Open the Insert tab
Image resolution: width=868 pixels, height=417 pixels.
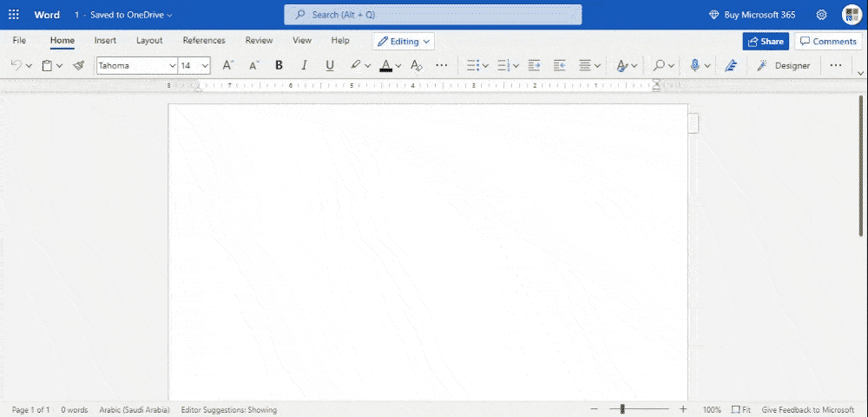coord(105,41)
